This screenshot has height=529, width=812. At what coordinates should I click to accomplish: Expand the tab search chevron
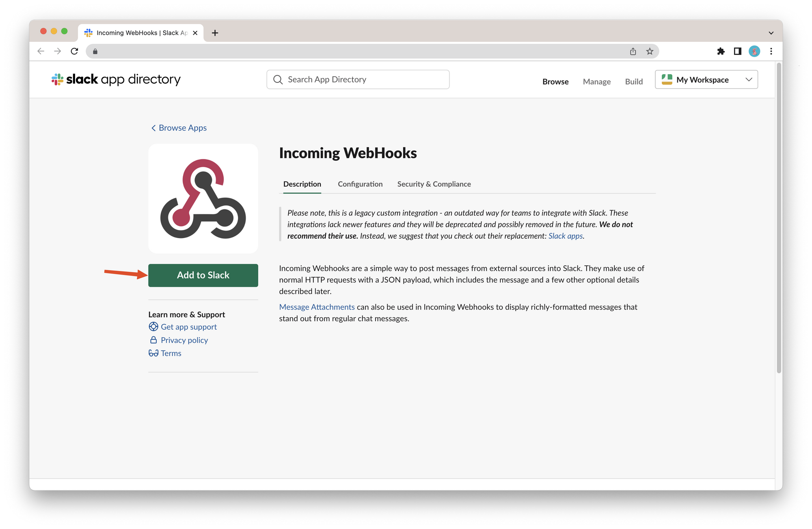point(771,33)
